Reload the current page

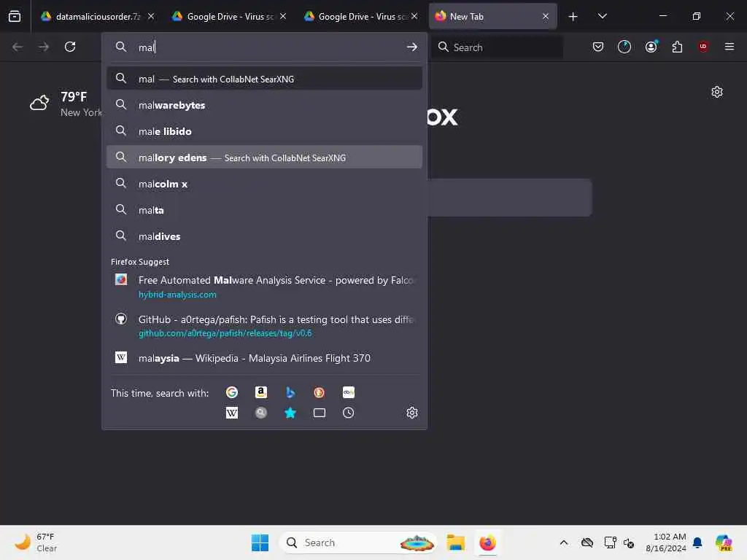pyautogui.click(x=70, y=47)
